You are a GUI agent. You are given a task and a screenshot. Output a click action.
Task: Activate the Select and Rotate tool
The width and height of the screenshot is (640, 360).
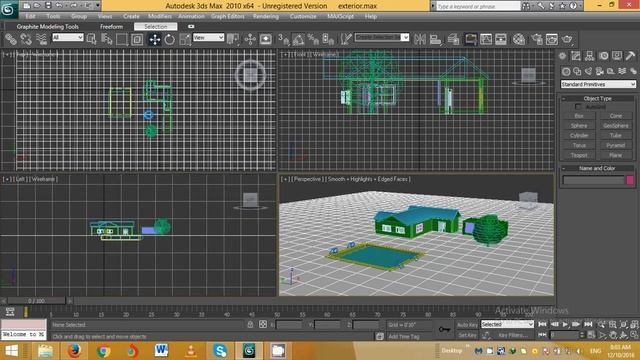pyautogui.click(x=169, y=39)
